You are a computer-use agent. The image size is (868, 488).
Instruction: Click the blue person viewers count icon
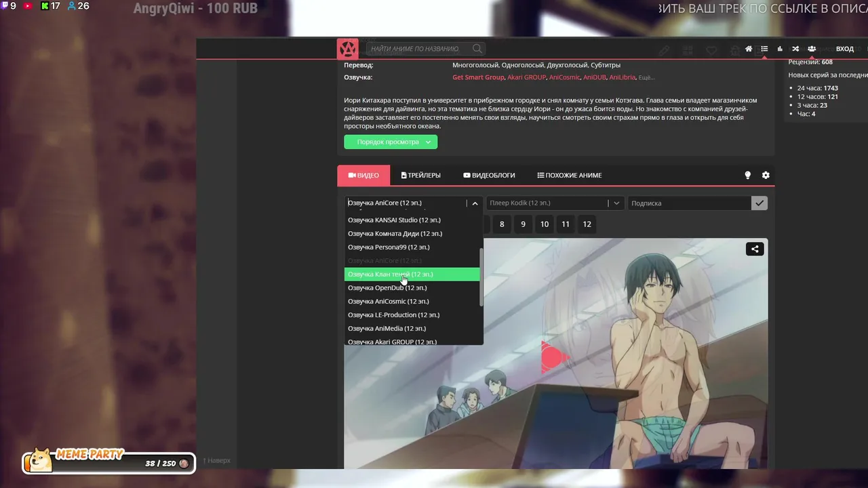coord(71,6)
